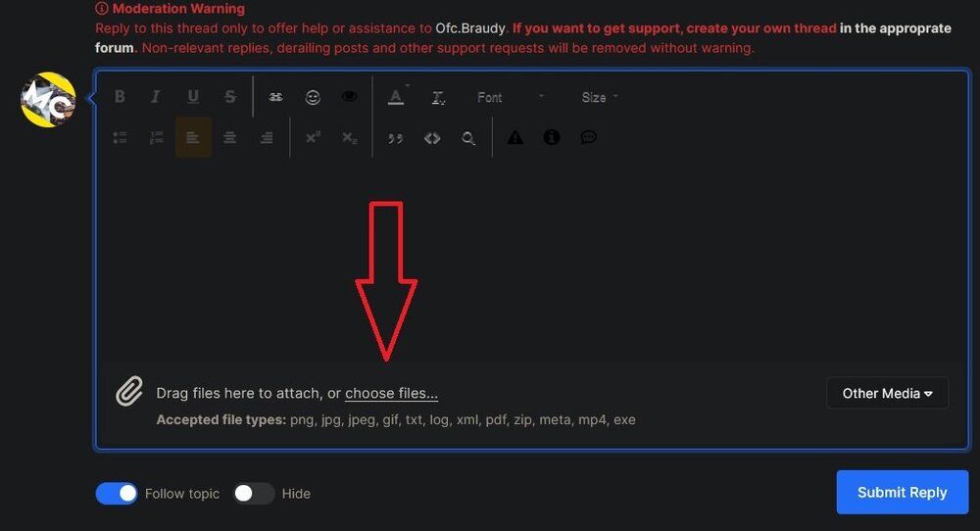Open the Size dropdown
The image size is (980, 531).
click(x=599, y=97)
